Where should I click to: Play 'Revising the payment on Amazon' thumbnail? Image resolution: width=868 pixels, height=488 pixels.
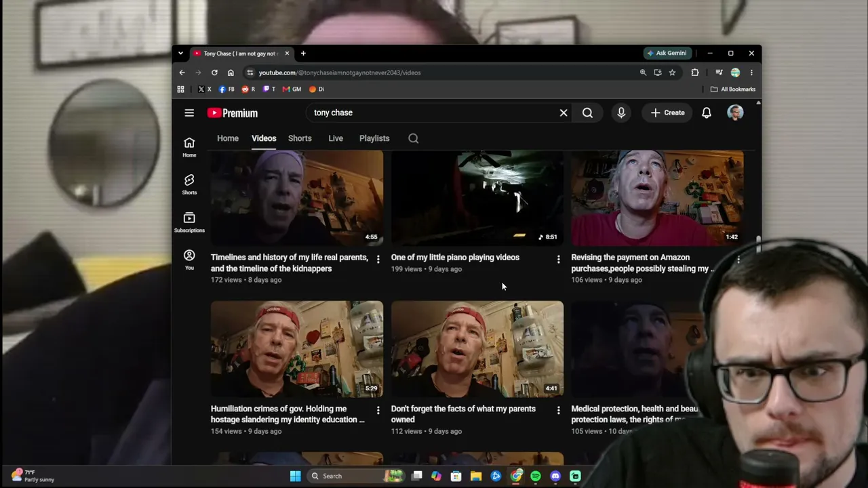pos(657,197)
